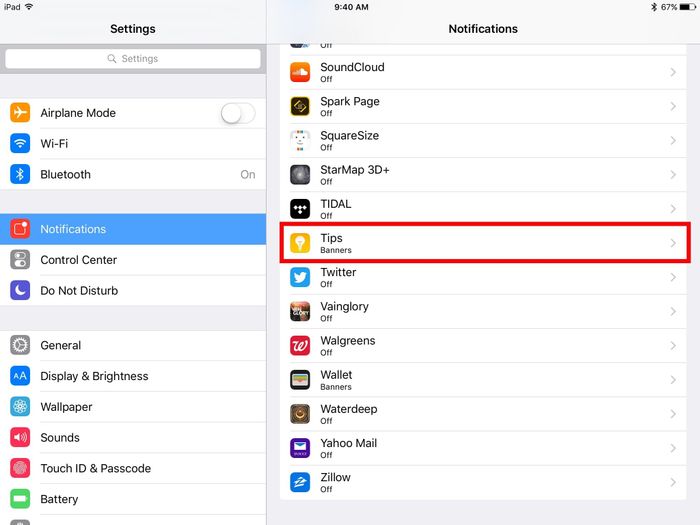
Task: Select Control Center in sidebar
Action: 133,260
